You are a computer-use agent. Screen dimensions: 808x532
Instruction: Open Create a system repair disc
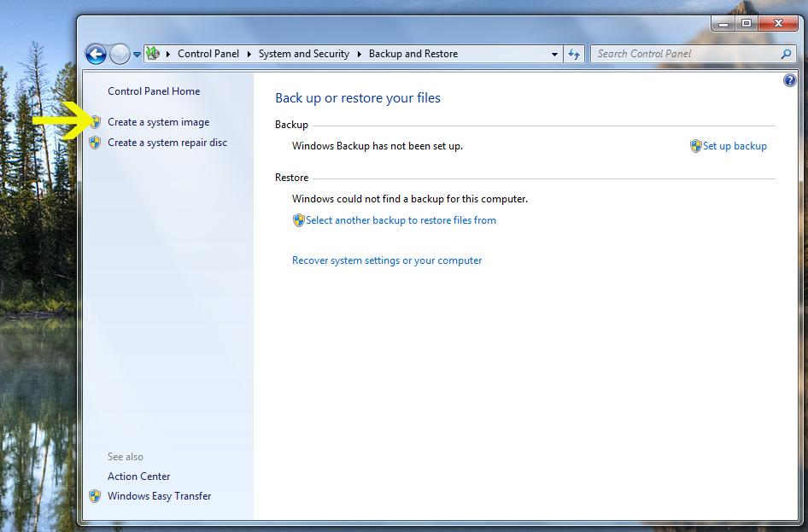coord(167,143)
